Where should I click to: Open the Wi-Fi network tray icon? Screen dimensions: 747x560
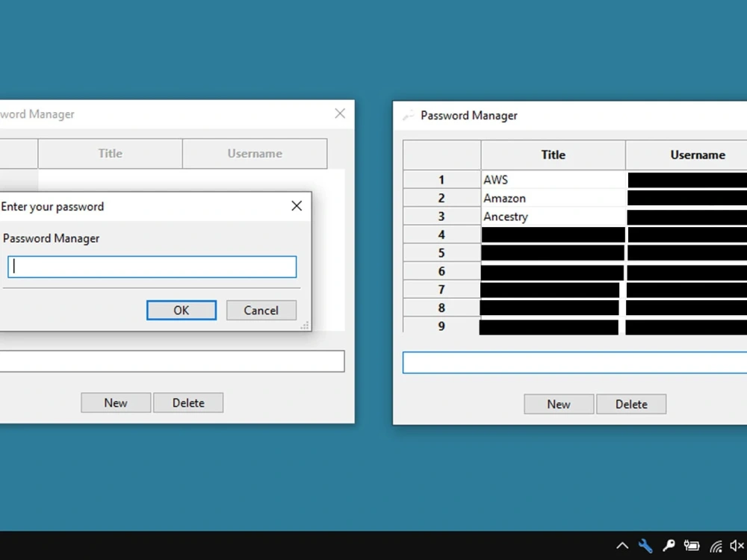716,546
